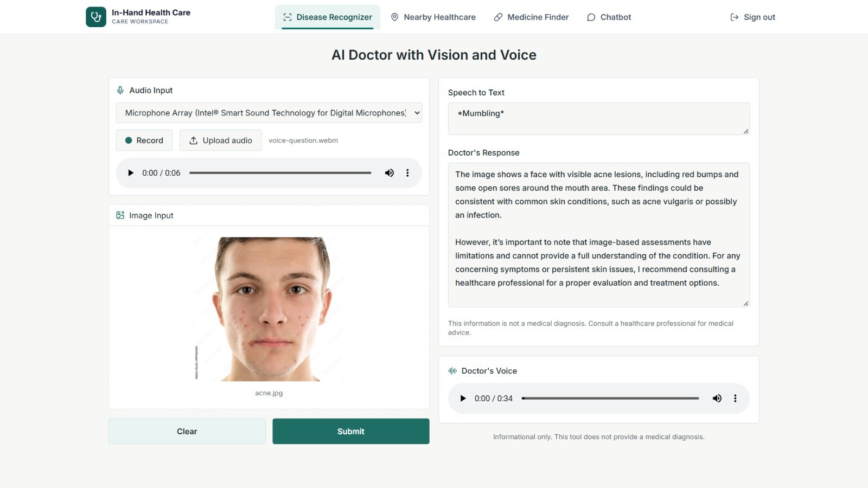This screenshot has width=868, height=488.
Task: Click the Doctor's Response text area
Action: 599,235
